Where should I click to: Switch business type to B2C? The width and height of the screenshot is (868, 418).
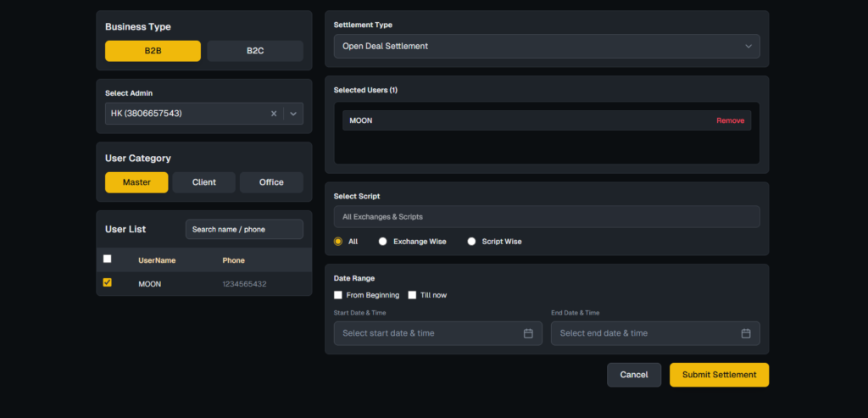[255, 51]
